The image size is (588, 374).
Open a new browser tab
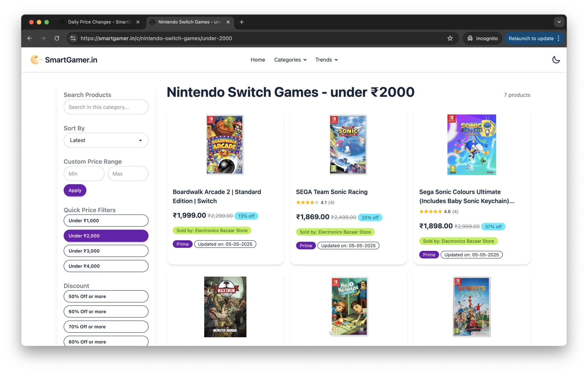[x=242, y=22]
